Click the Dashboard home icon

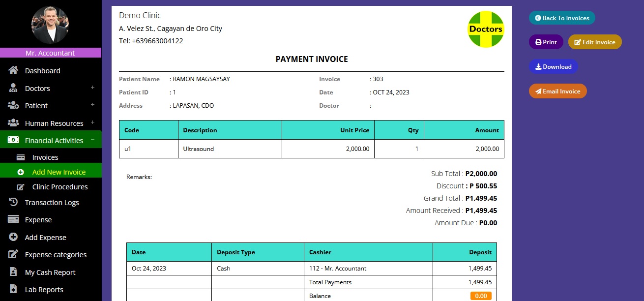click(x=13, y=70)
